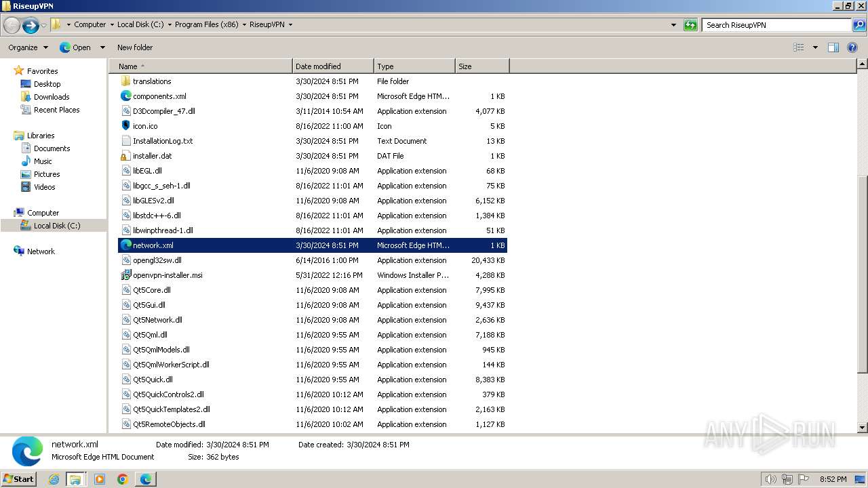Open the Start menu
Image resolution: width=868 pixels, height=488 pixels.
19,479
